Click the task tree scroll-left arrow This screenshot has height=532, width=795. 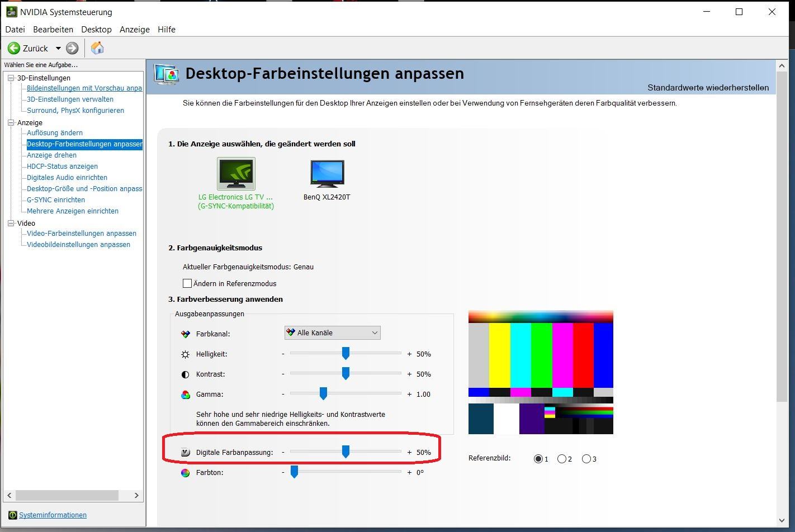pyautogui.click(x=9, y=495)
